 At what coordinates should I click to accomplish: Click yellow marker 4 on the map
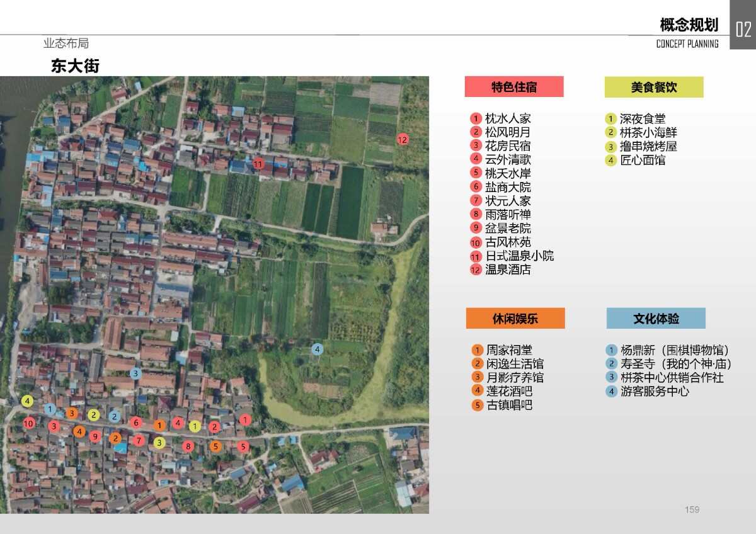[27, 401]
